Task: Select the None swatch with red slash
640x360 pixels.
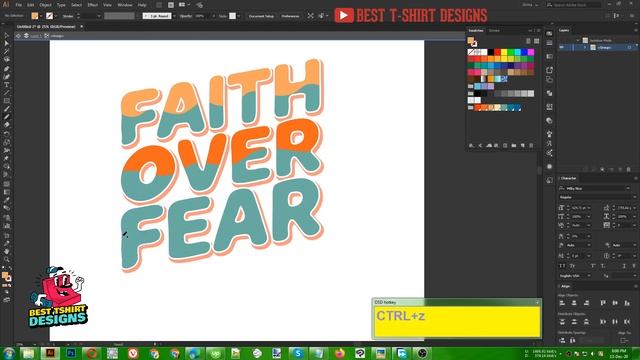Action: pyautogui.click(x=471, y=52)
